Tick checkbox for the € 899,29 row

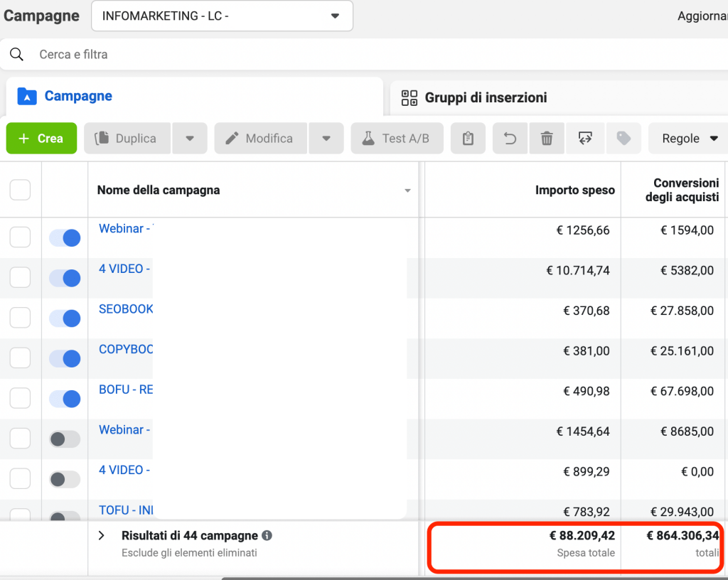coord(20,478)
